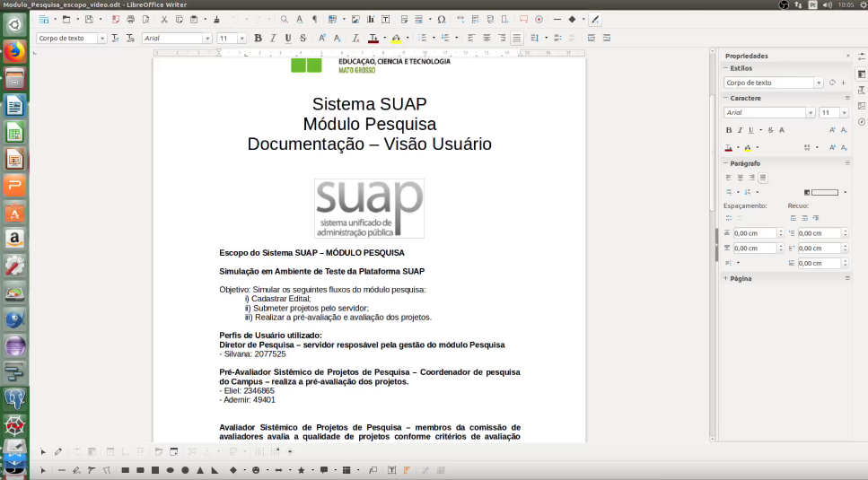This screenshot has width=868, height=480.
Task: Click the Cut scissors icon
Action: click(x=164, y=20)
